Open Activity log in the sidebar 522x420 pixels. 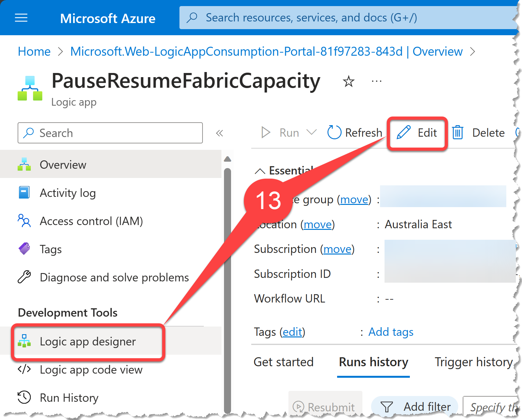click(x=111, y=193)
